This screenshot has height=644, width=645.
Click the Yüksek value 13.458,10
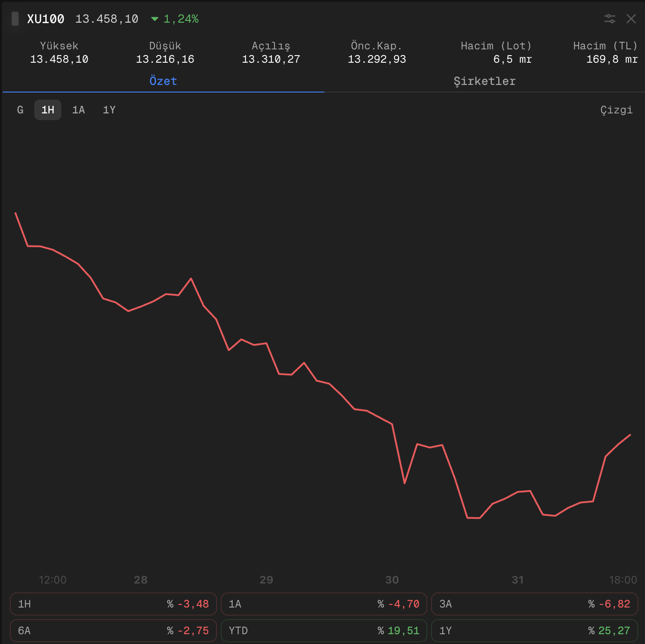tap(59, 59)
